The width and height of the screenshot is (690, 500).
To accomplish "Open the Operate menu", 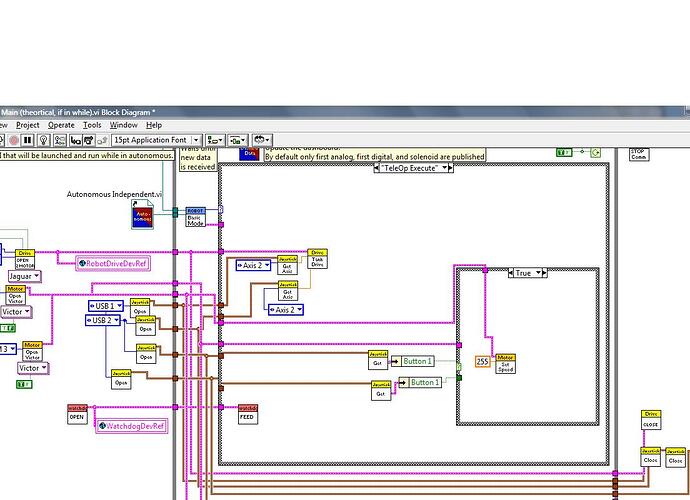I will [x=61, y=125].
